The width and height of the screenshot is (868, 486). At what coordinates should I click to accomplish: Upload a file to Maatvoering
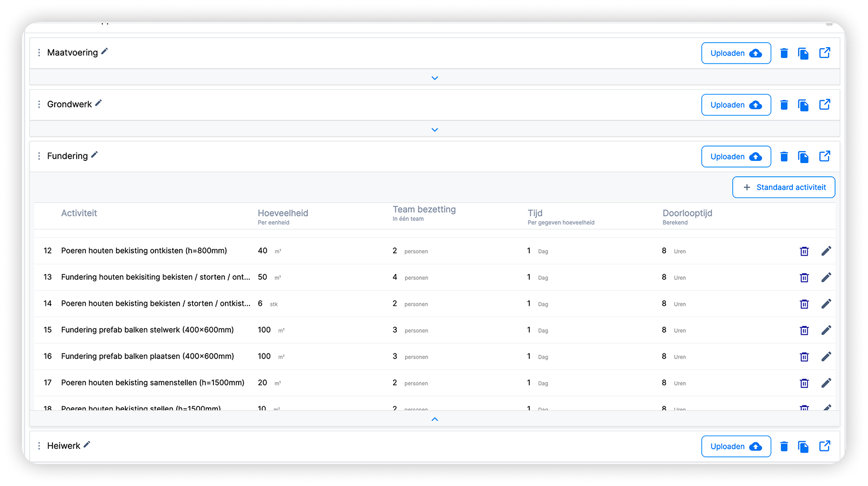(x=736, y=53)
